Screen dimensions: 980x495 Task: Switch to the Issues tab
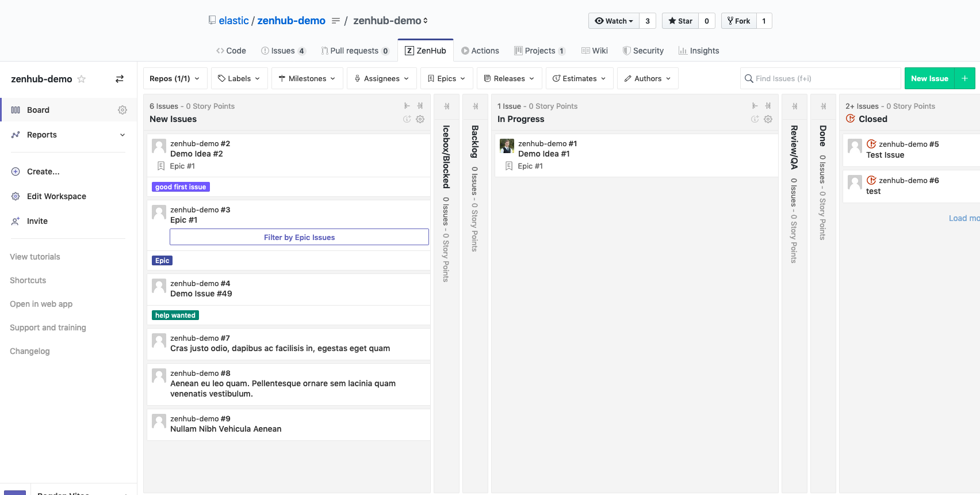(283, 51)
